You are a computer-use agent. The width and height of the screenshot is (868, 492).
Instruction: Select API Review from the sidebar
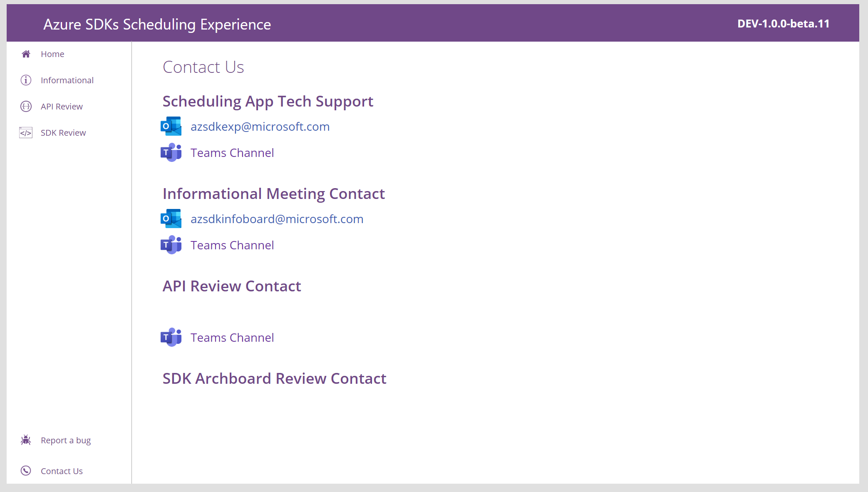click(62, 107)
